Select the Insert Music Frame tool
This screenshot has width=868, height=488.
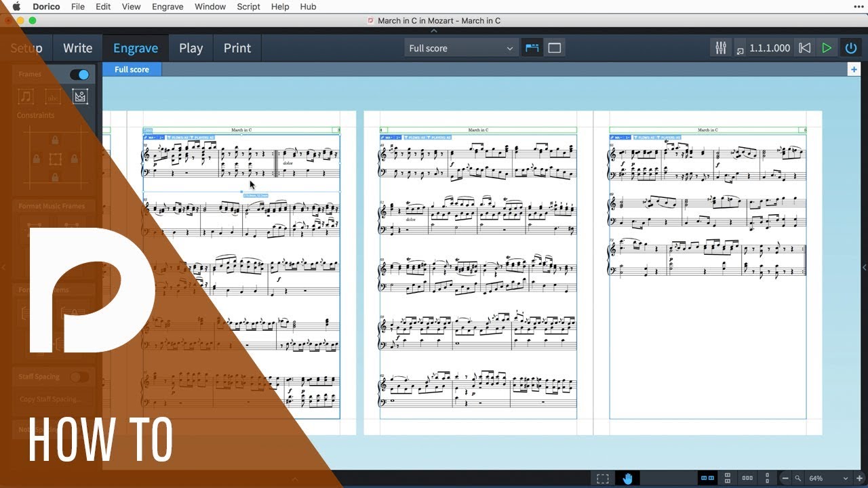26,97
